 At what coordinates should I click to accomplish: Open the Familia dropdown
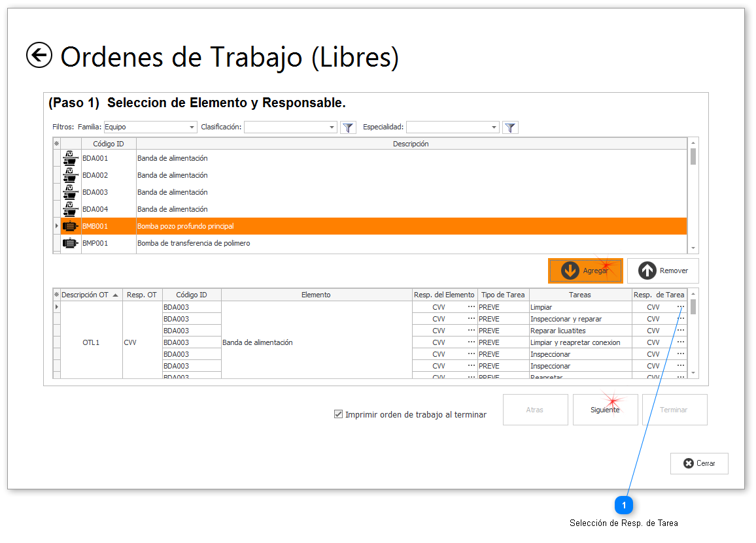[x=192, y=127]
